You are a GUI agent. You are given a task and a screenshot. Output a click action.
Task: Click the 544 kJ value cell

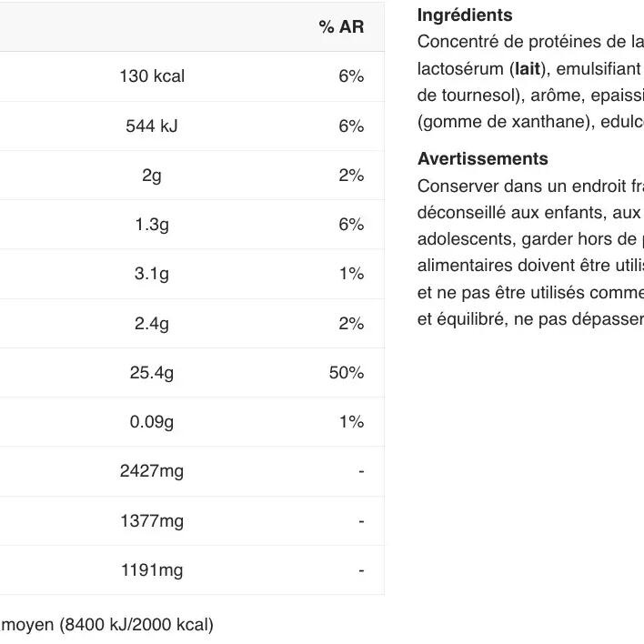click(x=152, y=126)
